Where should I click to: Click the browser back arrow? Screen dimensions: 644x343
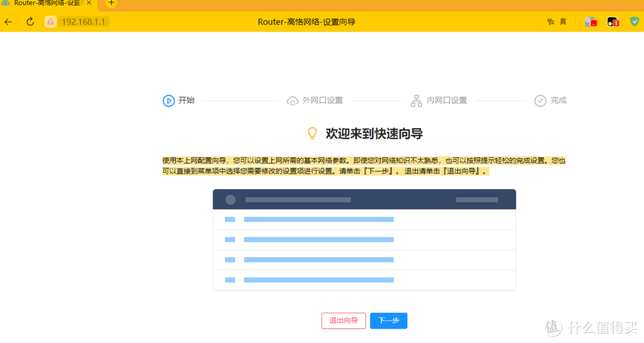click(x=8, y=21)
